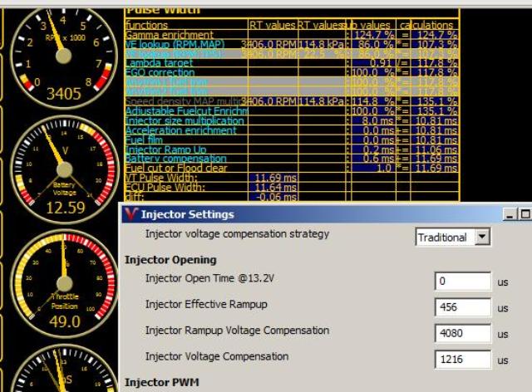
Task: Maximize the Injector Settings window
Action: (x=525, y=214)
